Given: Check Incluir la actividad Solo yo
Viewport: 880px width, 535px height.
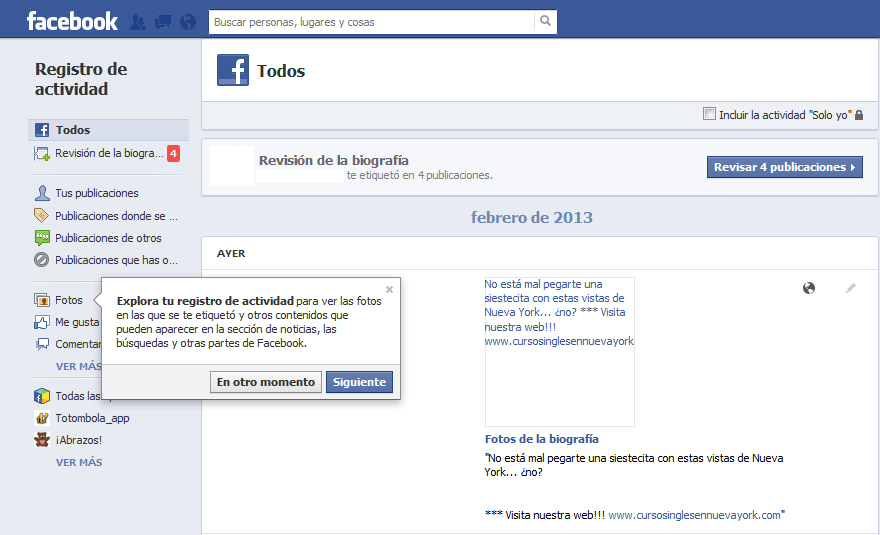Looking at the screenshot, I should point(709,114).
